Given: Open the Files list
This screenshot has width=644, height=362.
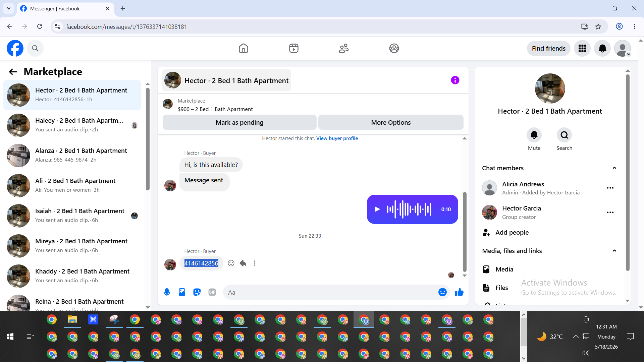Looking at the screenshot, I should (495, 288).
